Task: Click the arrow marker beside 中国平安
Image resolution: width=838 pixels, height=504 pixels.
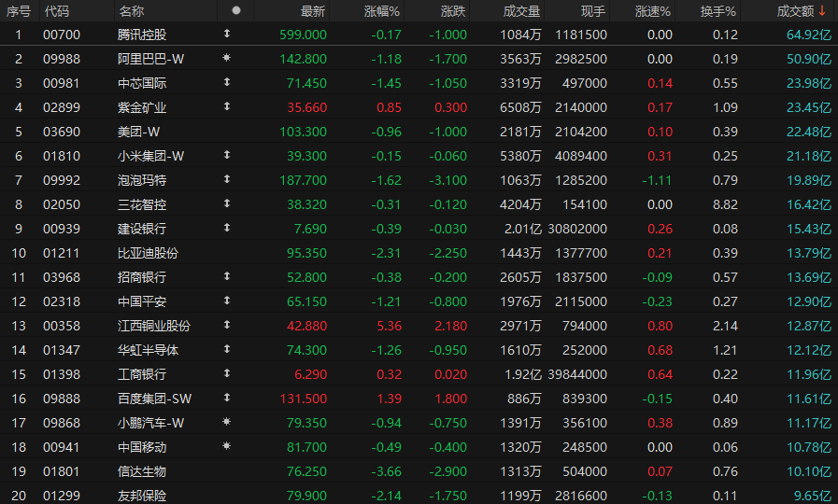Action: point(227,301)
